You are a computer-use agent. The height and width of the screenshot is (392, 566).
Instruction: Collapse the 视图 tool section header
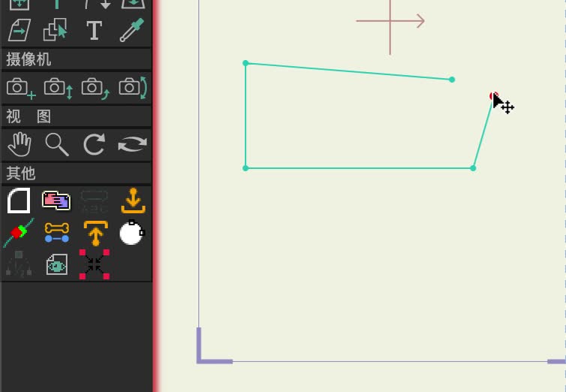pos(76,116)
